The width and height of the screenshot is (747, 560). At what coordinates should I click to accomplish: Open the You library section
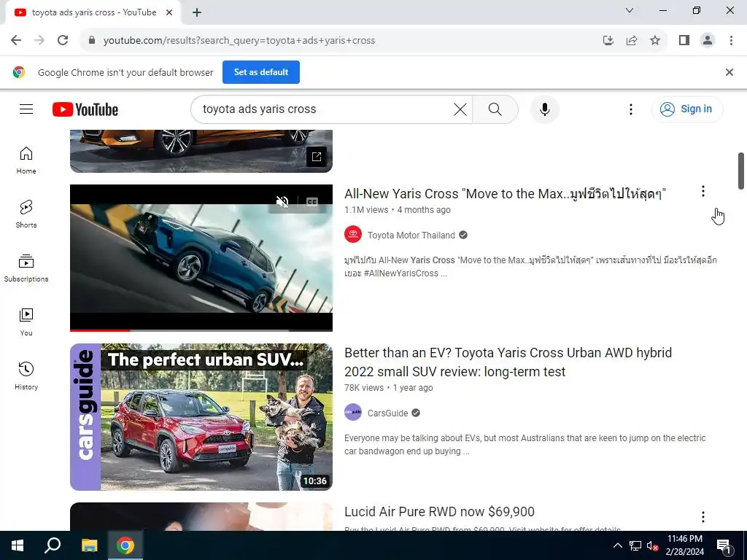pos(26,322)
